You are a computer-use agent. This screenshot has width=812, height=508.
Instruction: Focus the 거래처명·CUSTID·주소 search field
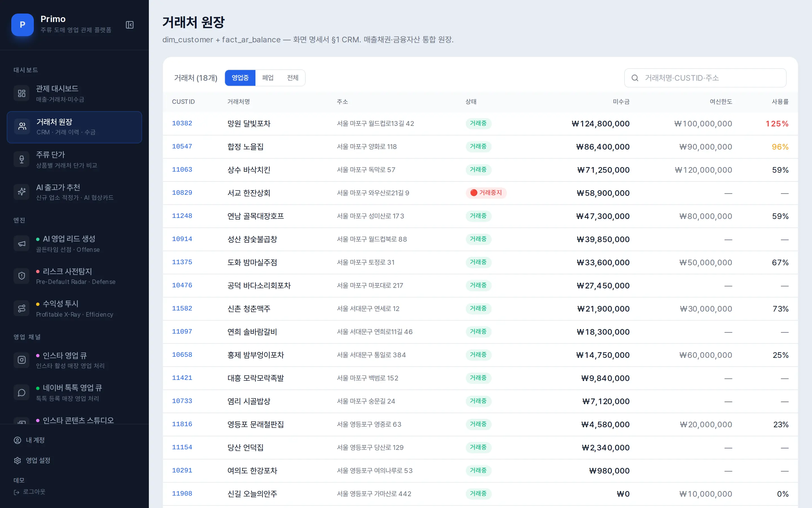click(x=705, y=78)
